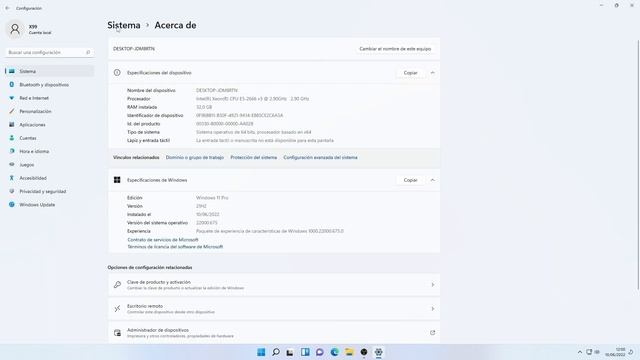Open Dominio o grupo de trabajo link
The width and height of the screenshot is (640, 360).
click(x=195, y=158)
